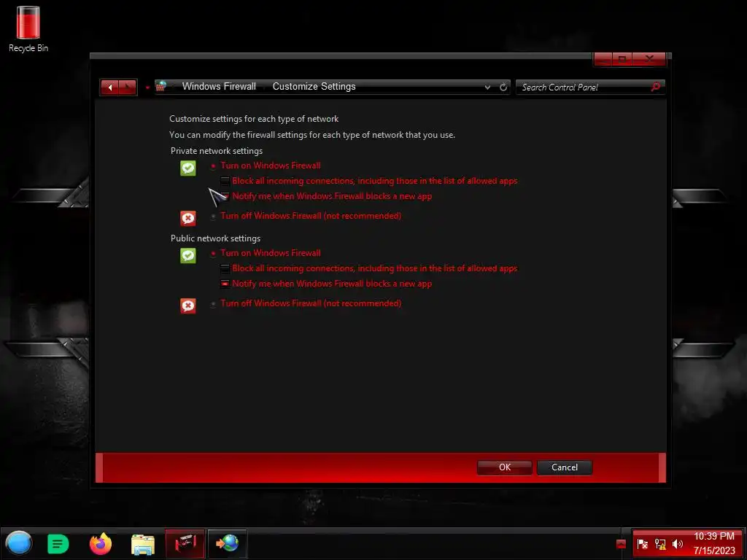Viewport: 747px width, 560px height.
Task: Expand the address bar history dropdown
Action: [x=487, y=87]
